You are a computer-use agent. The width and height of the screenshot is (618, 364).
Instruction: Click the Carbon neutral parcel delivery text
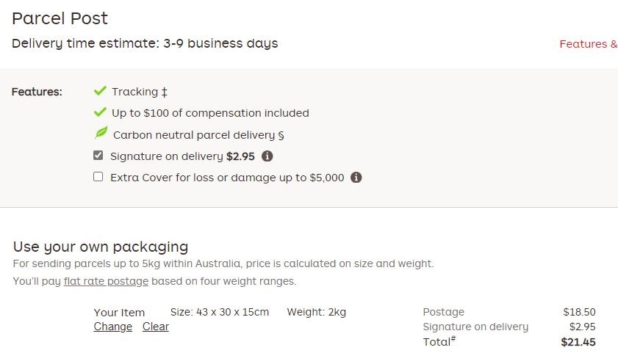click(198, 135)
